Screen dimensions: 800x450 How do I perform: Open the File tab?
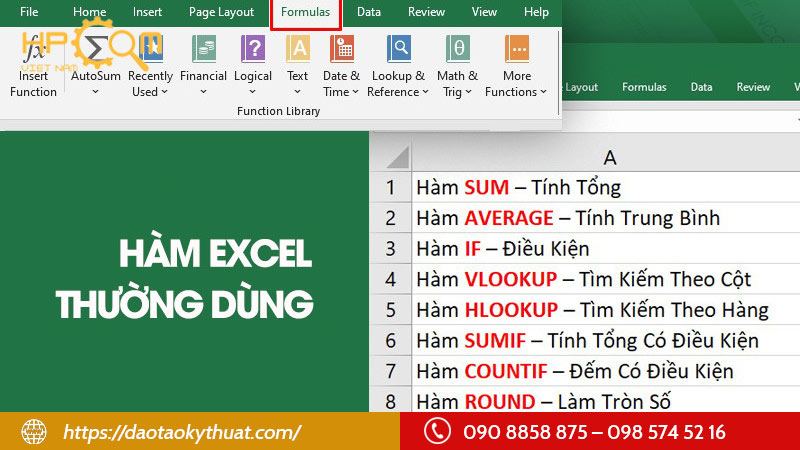tap(29, 12)
